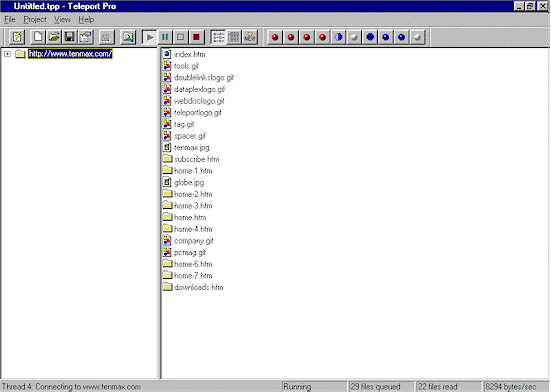Select webdisclogo.gif file

coord(199,101)
